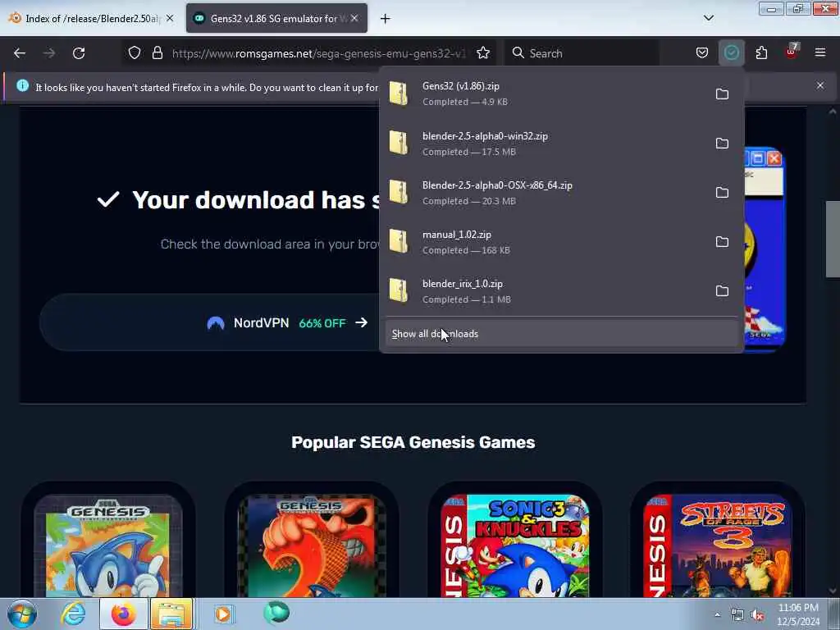The image size is (840, 630).
Task: Open Gens32 (v1.86).zip download entry
Action: pyautogui.click(x=546, y=94)
